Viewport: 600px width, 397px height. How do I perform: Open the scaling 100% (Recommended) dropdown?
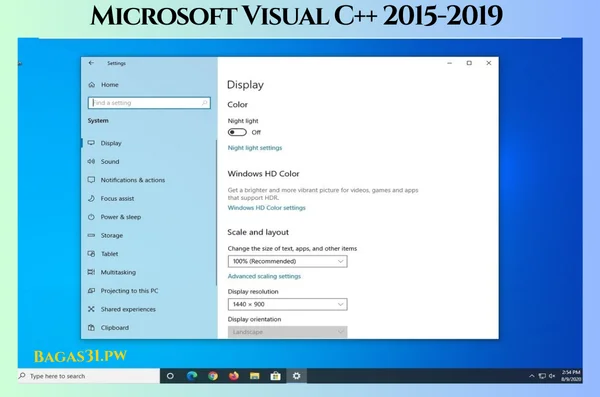(x=287, y=261)
